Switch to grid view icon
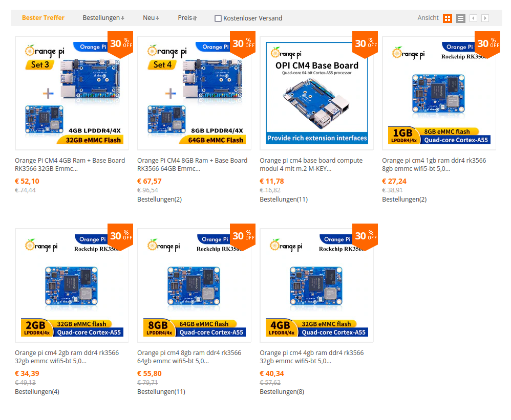 click(448, 18)
